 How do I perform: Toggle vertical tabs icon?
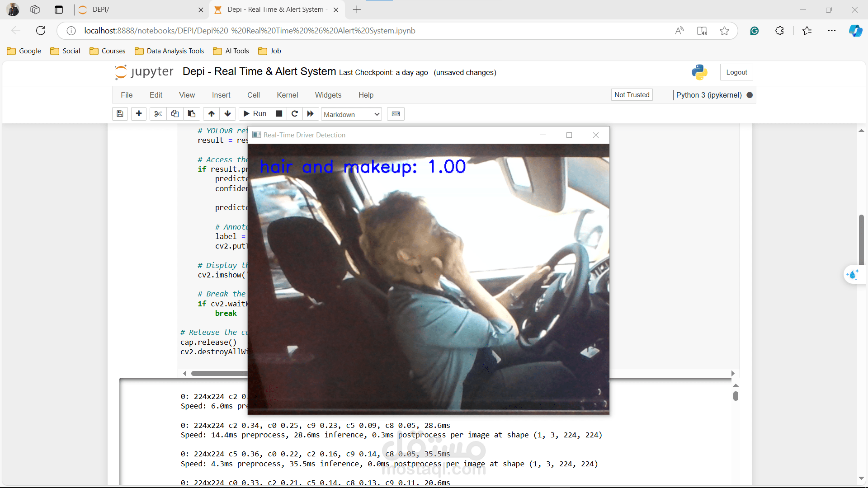58,9
